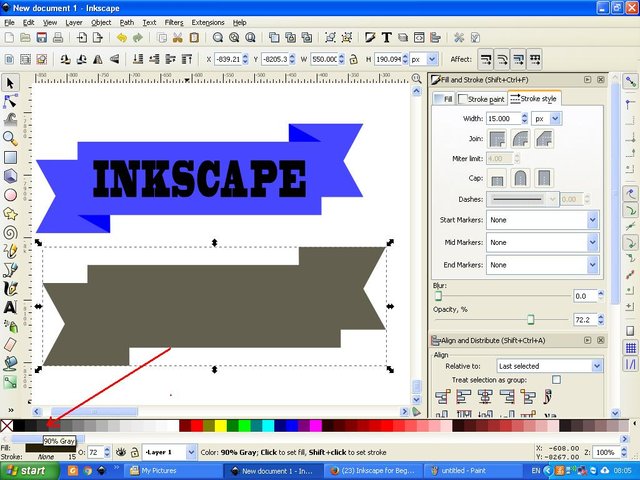Select the Node edit tool
This screenshot has height=480, width=640.
tap(10, 101)
